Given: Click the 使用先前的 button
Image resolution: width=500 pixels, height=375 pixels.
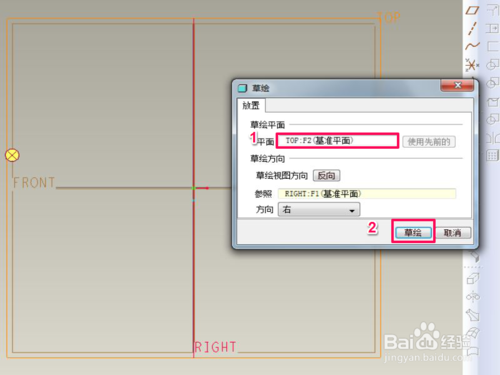Looking at the screenshot, I should [x=429, y=142].
